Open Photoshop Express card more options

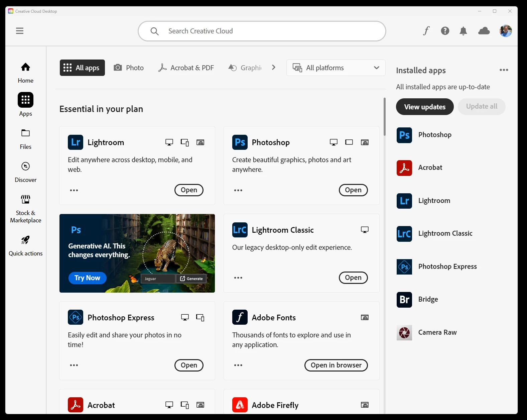[74, 365]
